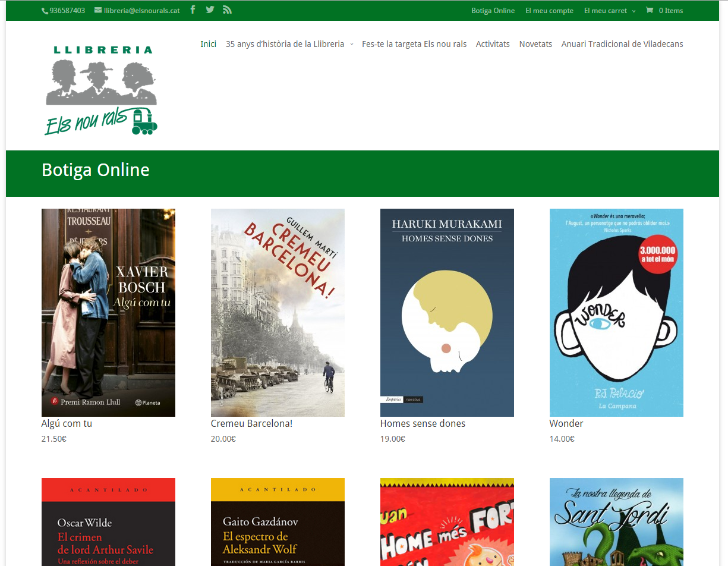
Task: Click the llibreria@elsnourals.cat email address
Action: [142, 11]
